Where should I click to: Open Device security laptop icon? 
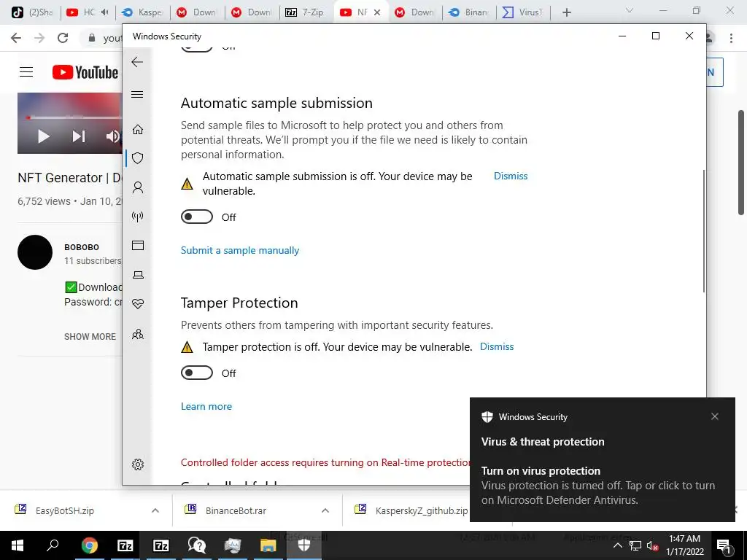138,275
